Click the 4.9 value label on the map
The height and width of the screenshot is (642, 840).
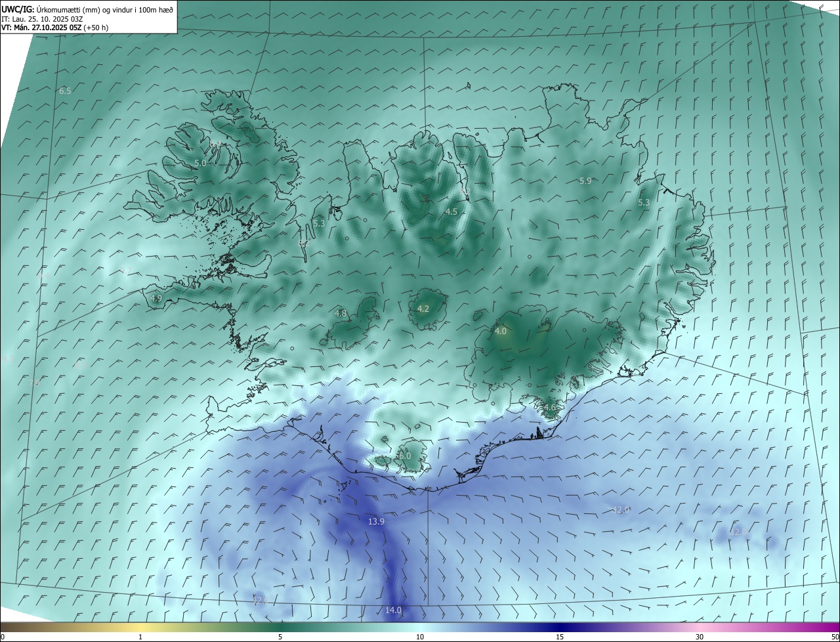click(x=156, y=298)
